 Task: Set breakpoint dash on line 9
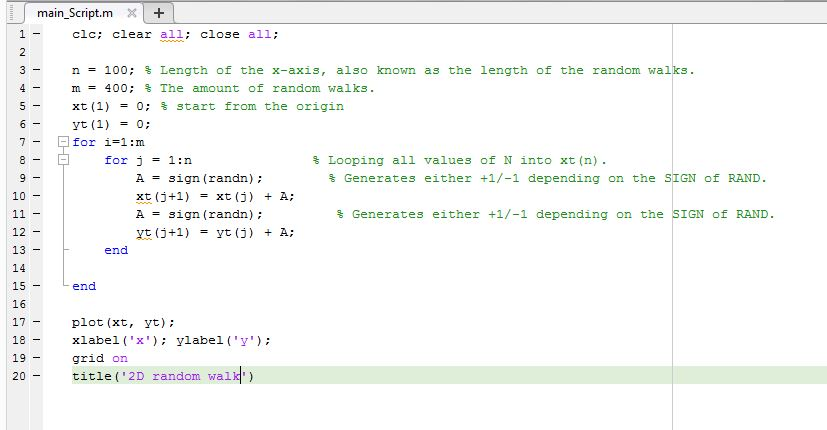(36, 178)
